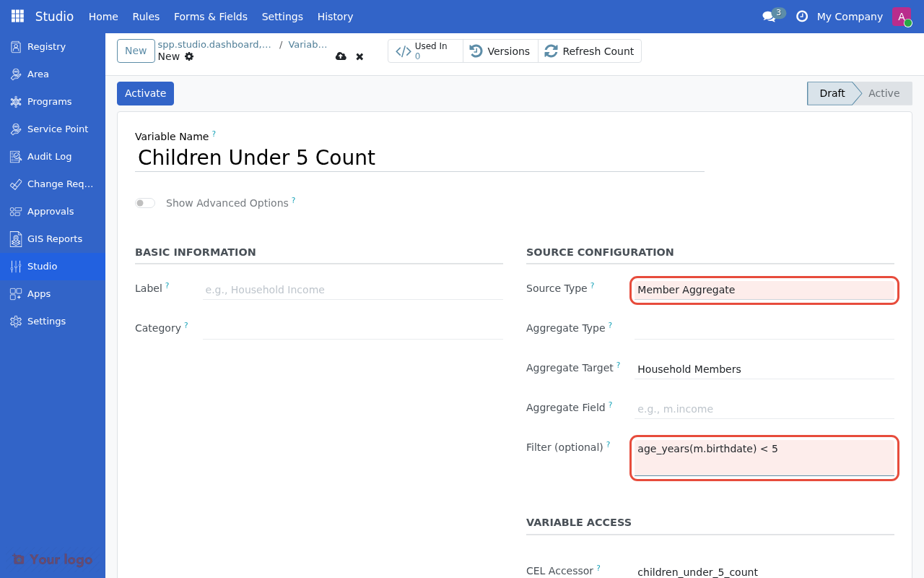Open the Forms & Fields menu
Screen dimensions: 924x578
[210, 16]
